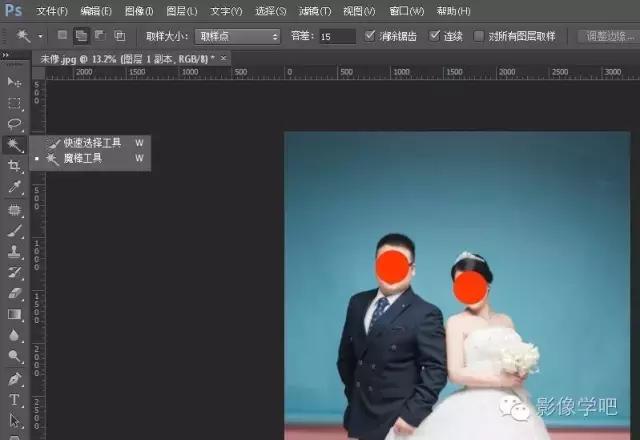
Task: Open the 选择(S) menu
Action: tap(271, 11)
